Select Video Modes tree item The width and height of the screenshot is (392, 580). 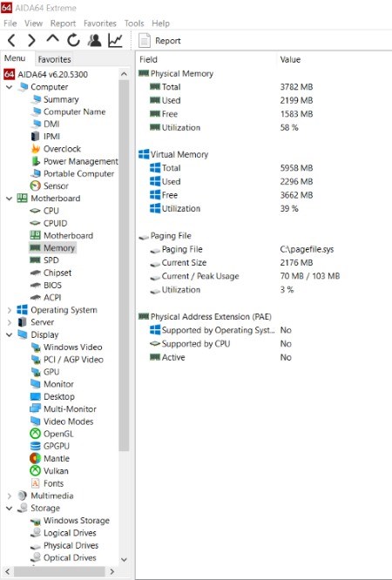coord(69,422)
